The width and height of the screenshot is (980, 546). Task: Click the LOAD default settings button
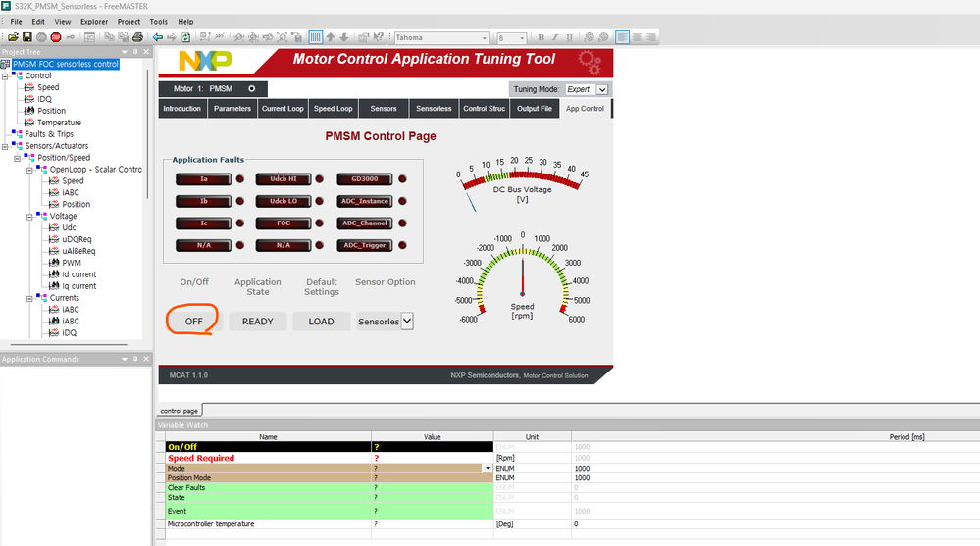point(321,322)
